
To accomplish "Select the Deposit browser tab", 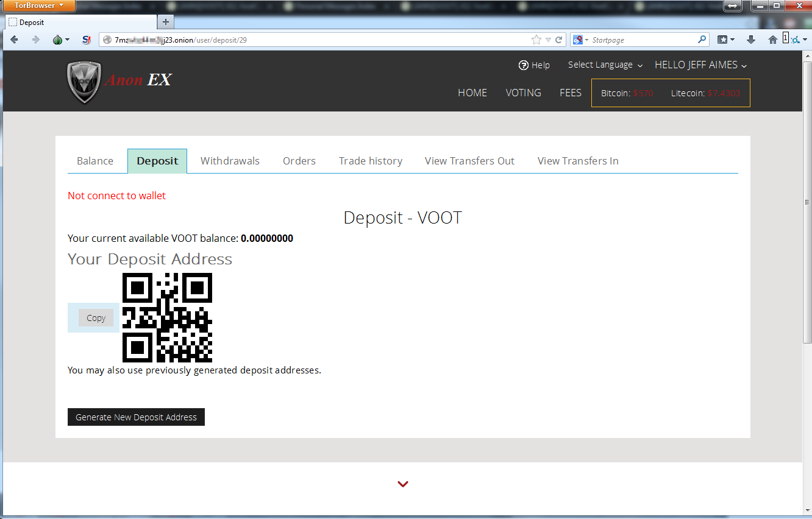I will pyautogui.click(x=80, y=22).
